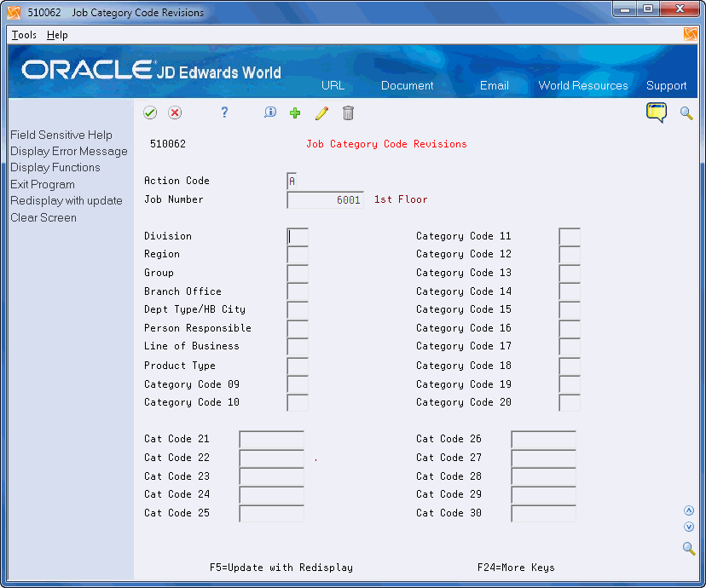Click the pencil Change icon
This screenshot has height=588, width=706.
[x=322, y=113]
